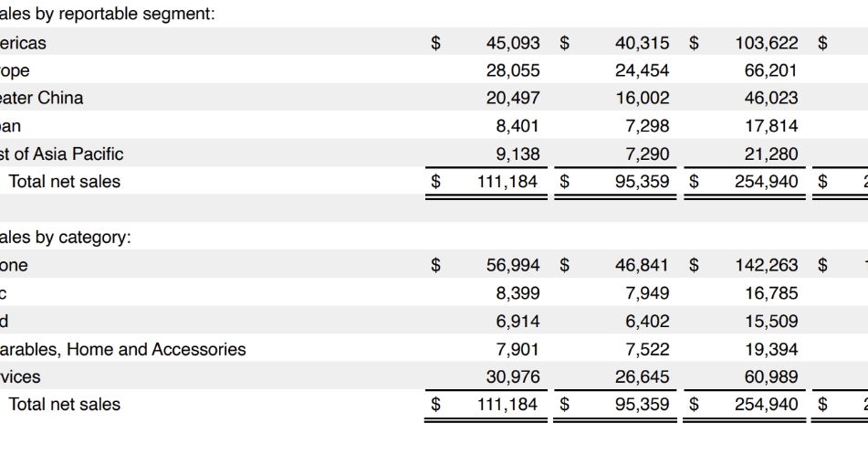This screenshot has height=455, width=868.
Task: Click the 95,359 total under category section
Action: pyautogui.click(x=643, y=405)
